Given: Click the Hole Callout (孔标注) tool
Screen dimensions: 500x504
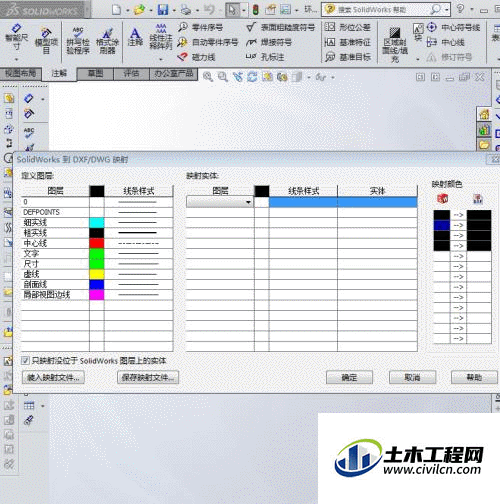Looking at the screenshot, I should (x=265, y=57).
